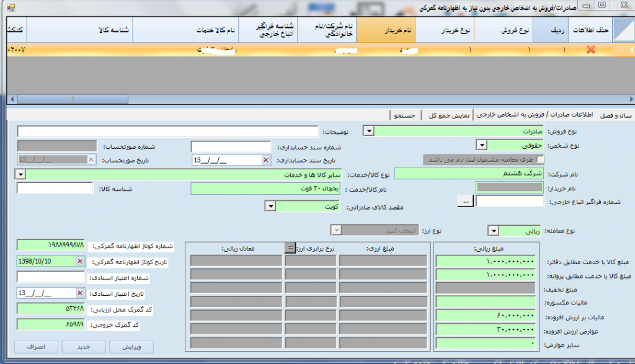Image resolution: width=635 pixels, height=364 pixels.
Task: Click the red X delete icon in row 1
Action: (x=590, y=50)
